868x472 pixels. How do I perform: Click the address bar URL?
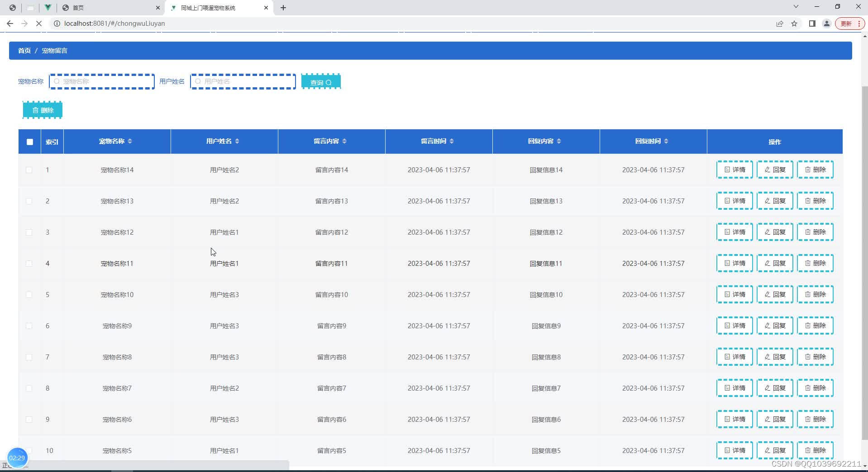coord(114,24)
